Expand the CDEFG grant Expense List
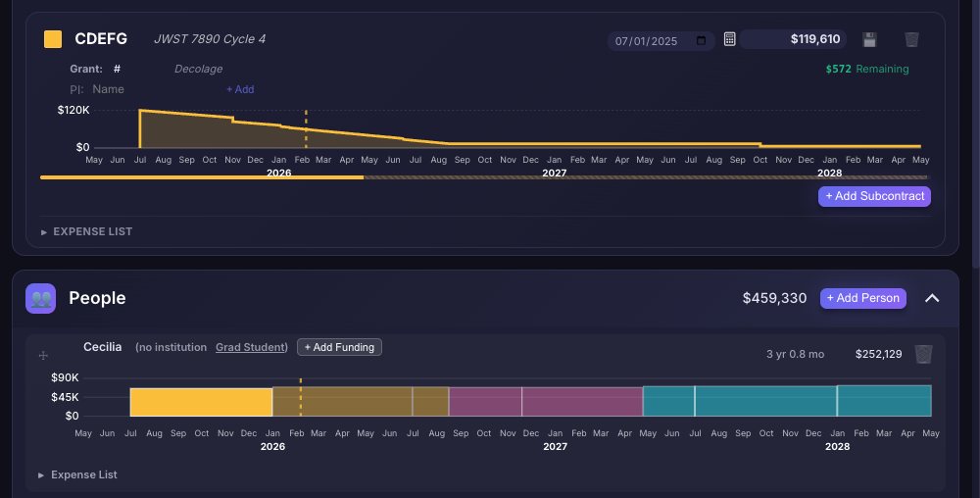Screen dimensions: 980x498 tap(86, 231)
